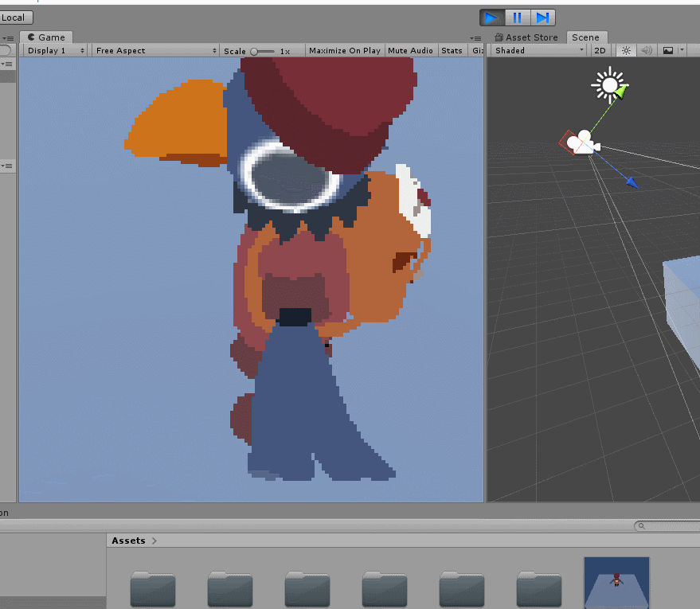Image resolution: width=700 pixels, height=609 pixels.
Task: Open the Display 1 dropdown
Action: click(x=56, y=50)
